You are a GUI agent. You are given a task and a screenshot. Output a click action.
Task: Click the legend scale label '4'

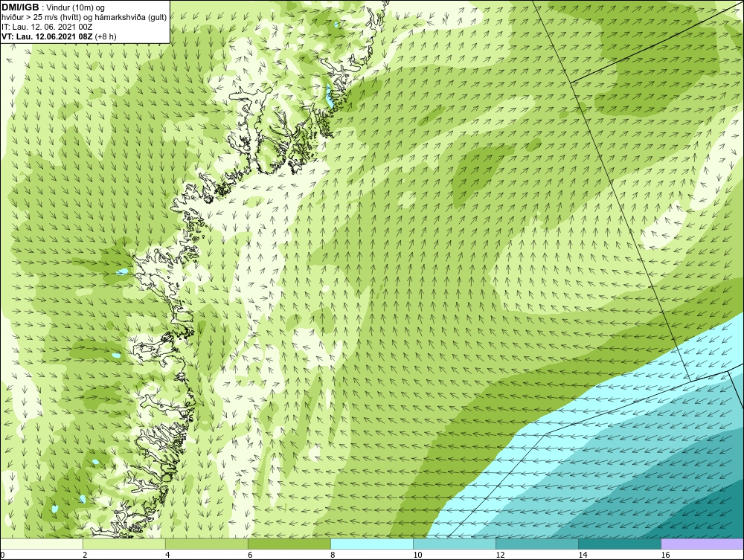[x=167, y=555]
